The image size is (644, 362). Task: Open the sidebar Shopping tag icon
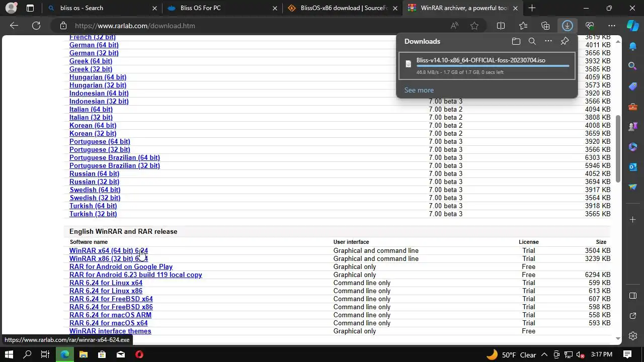633,86
